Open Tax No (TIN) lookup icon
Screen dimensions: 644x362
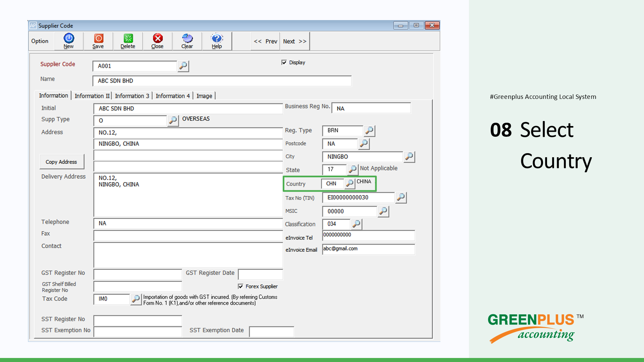coord(401,197)
